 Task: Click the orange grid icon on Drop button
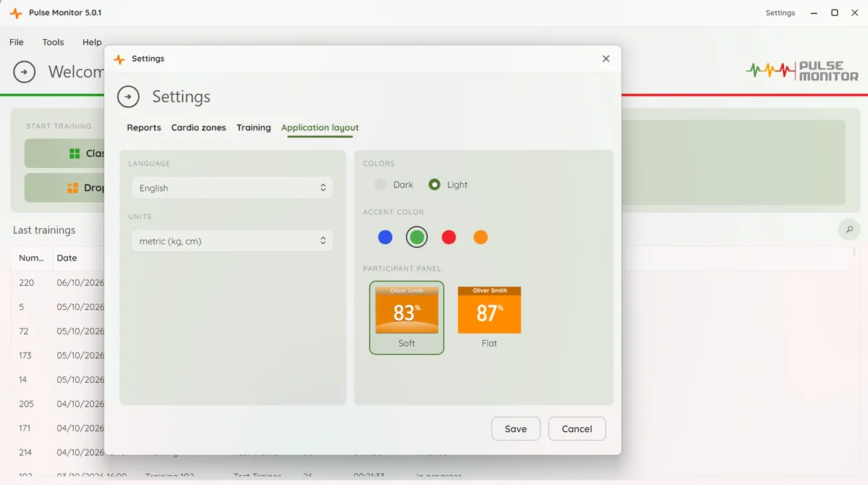coord(72,187)
